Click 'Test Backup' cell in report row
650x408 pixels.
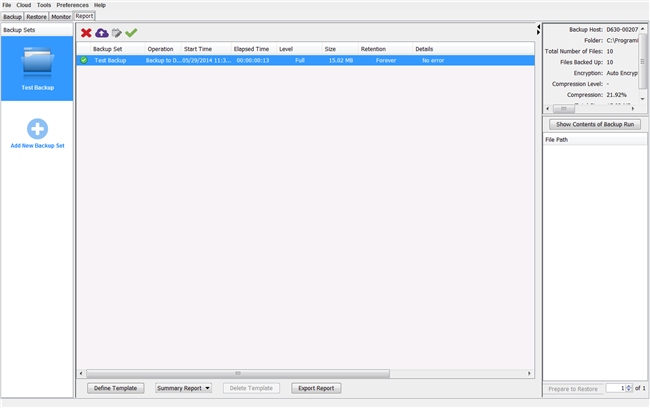pos(110,60)
